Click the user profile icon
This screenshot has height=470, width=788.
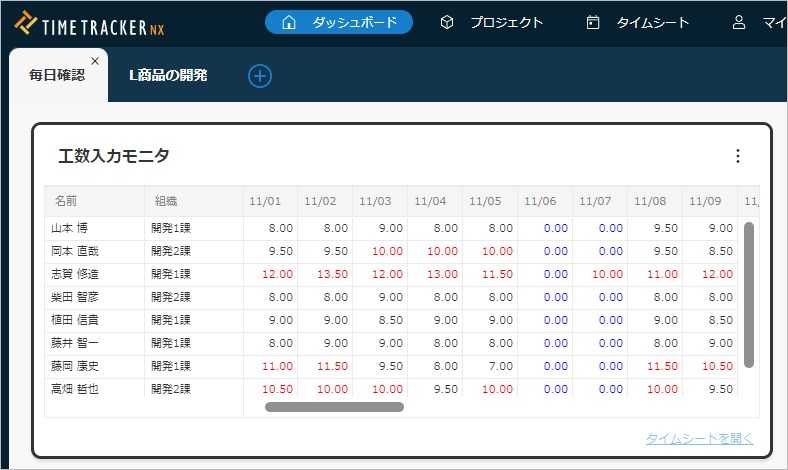pos(739,22)
